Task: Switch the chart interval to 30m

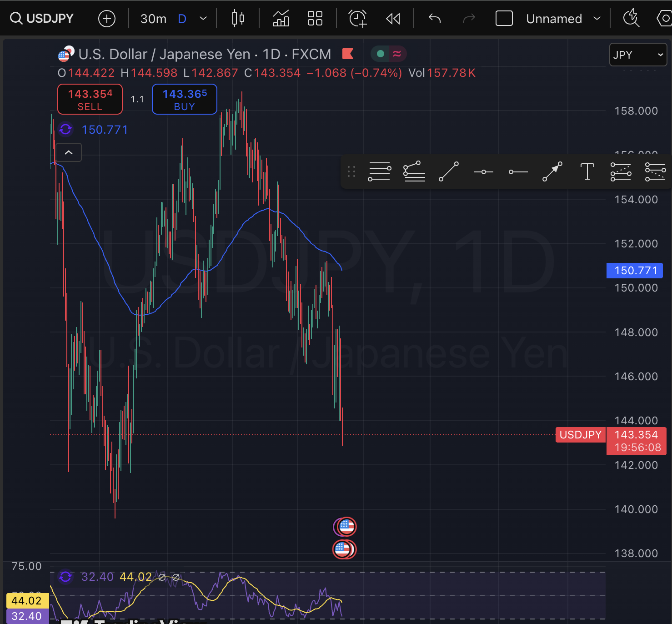Action: [x=153, y=19]
